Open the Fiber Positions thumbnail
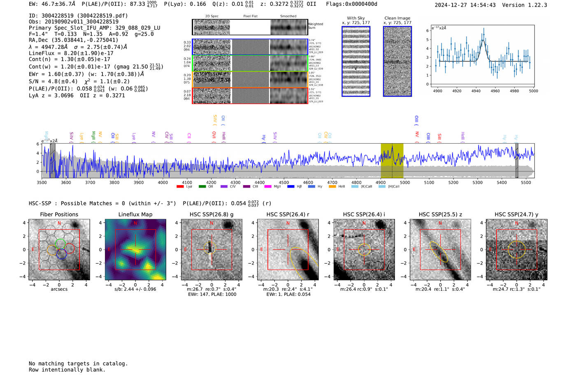 59,249
